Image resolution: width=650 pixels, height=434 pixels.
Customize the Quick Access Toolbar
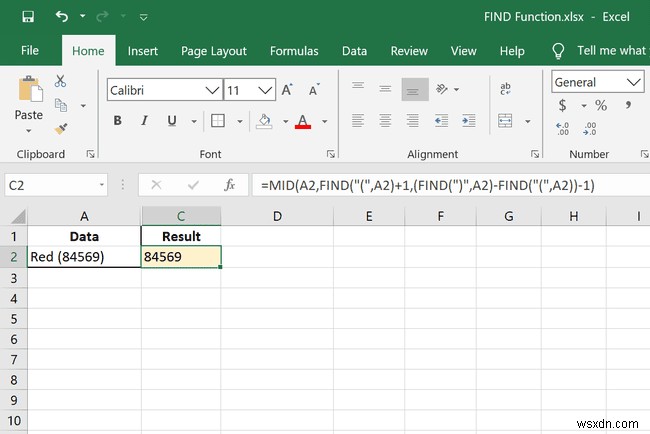click(x=143, y=17)
